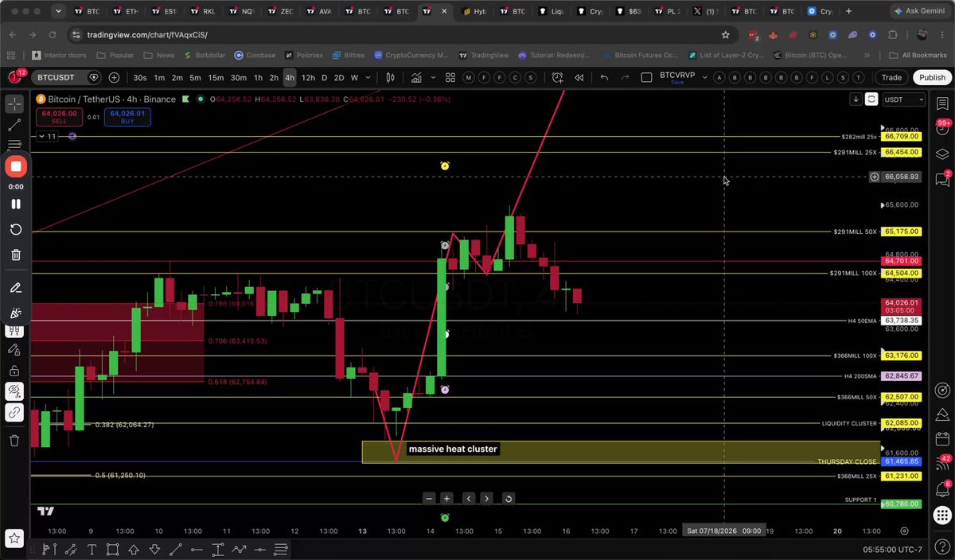Open chart settings gear on time axis
Viewport: 955px width, 560px height.
coord(904,531)
